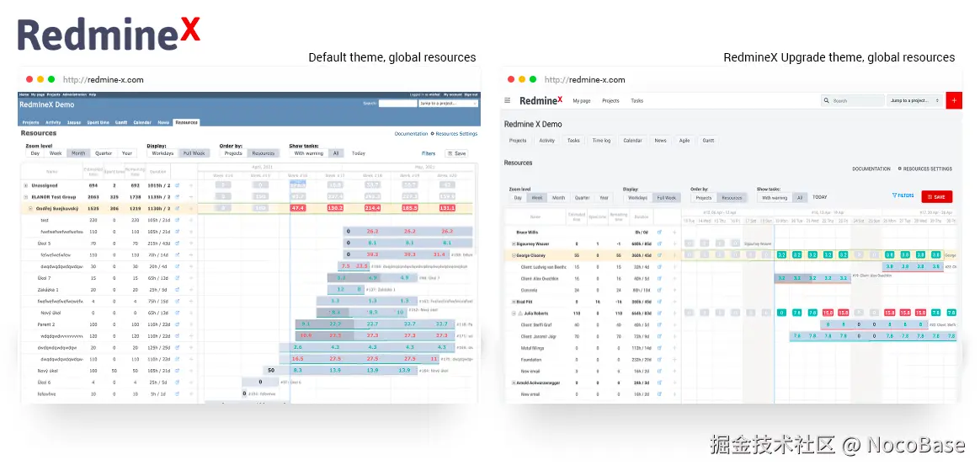The image size is (980, 471).
Task: Click the search magnifier icon in Upgrade theme
Action: [x=827, y=101]
